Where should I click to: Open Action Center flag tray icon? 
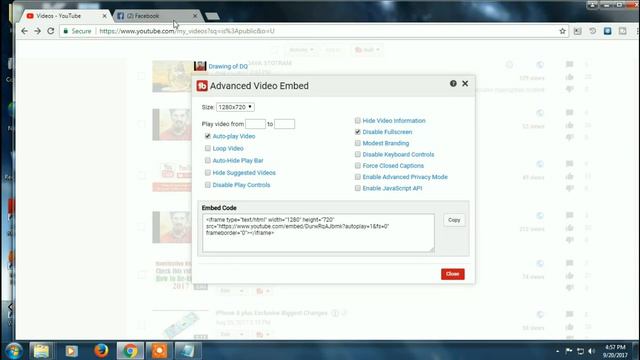point(569,351)
